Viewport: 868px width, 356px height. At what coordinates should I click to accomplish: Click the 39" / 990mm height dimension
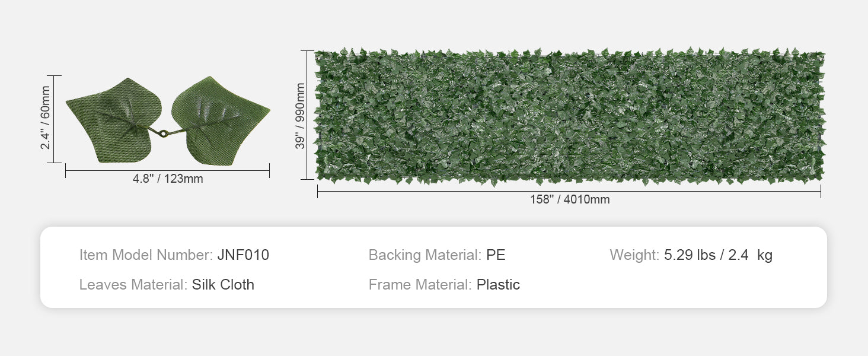click(301, 116)
